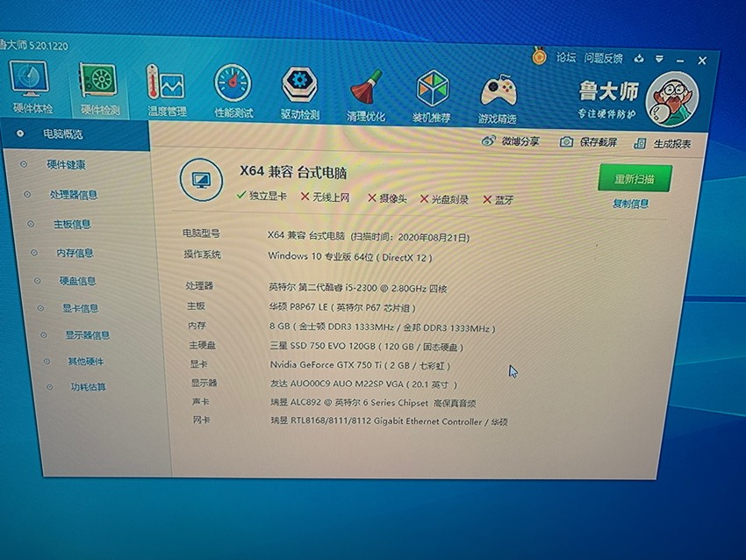Minimize the 鲁大师 window
Image resolution: width=746 pixels, height=560 pixels.
pyautogui.click(x=680, y=61)
